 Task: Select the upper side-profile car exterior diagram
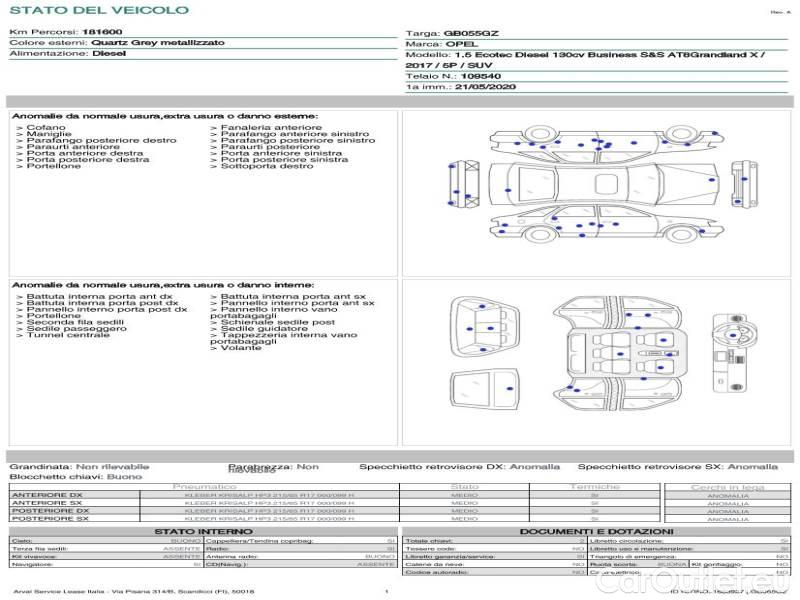click(x=606, y=144)
